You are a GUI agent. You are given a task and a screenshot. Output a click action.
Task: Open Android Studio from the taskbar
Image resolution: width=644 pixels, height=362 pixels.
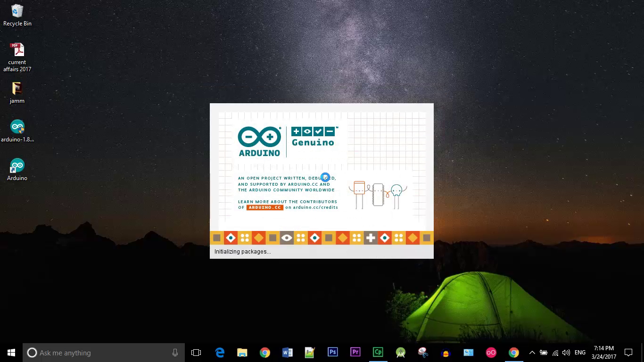pyautogui.click(x=400, y=353)
